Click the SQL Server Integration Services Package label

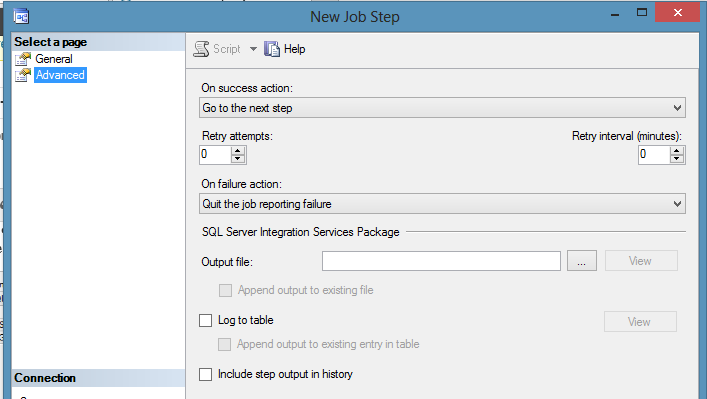click(x=301, y=232)
